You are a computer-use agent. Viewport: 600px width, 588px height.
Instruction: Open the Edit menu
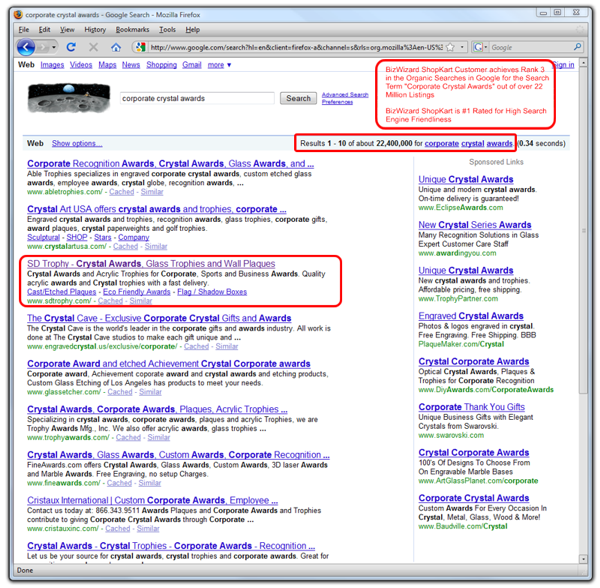point(44,29)
